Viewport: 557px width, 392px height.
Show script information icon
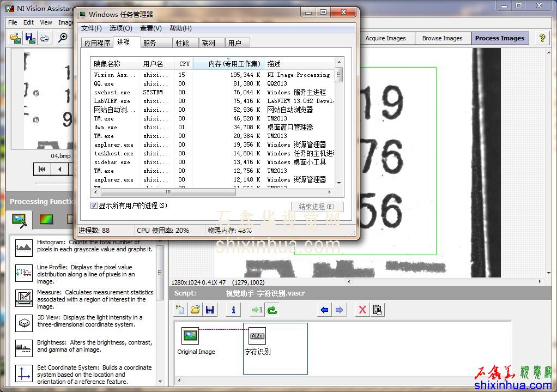click(233, 310)
